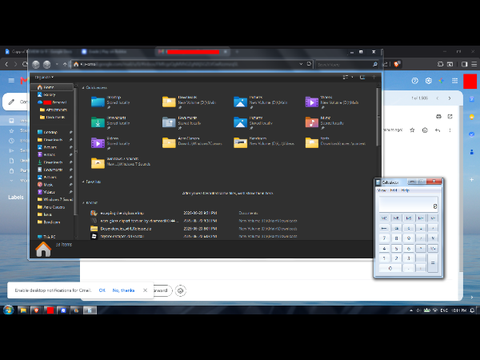Screen dimensions: 480x360
Task: Click the Brave Shields lion icon
Action: [397, 64]
